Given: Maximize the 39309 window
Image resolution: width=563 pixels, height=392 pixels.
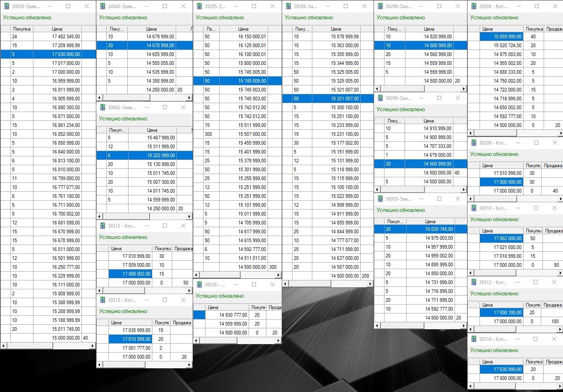Looking at the screenshot, I should [536, 143].
